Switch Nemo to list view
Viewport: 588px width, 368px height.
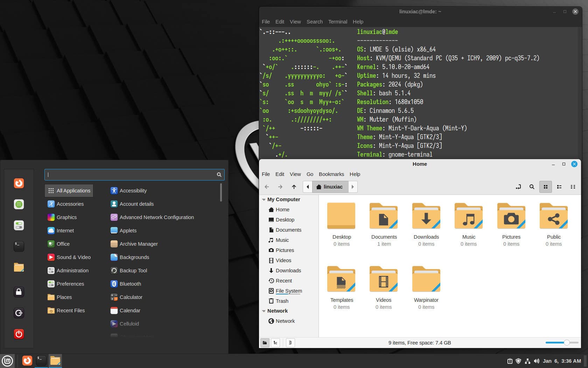click(559, 187)
